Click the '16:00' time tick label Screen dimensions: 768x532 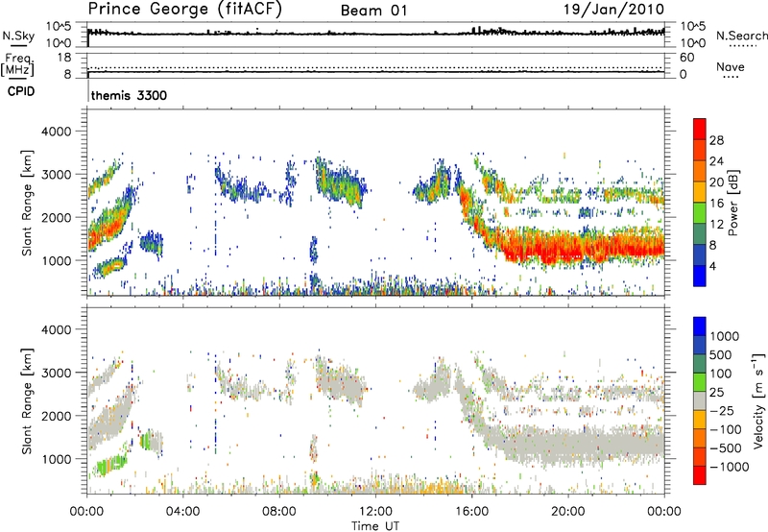click(471, 512)
